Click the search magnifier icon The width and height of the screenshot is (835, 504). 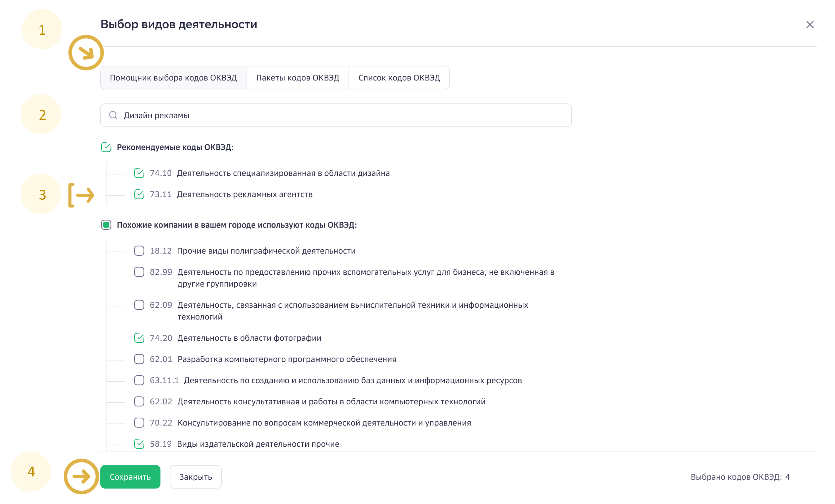(113, 115)
